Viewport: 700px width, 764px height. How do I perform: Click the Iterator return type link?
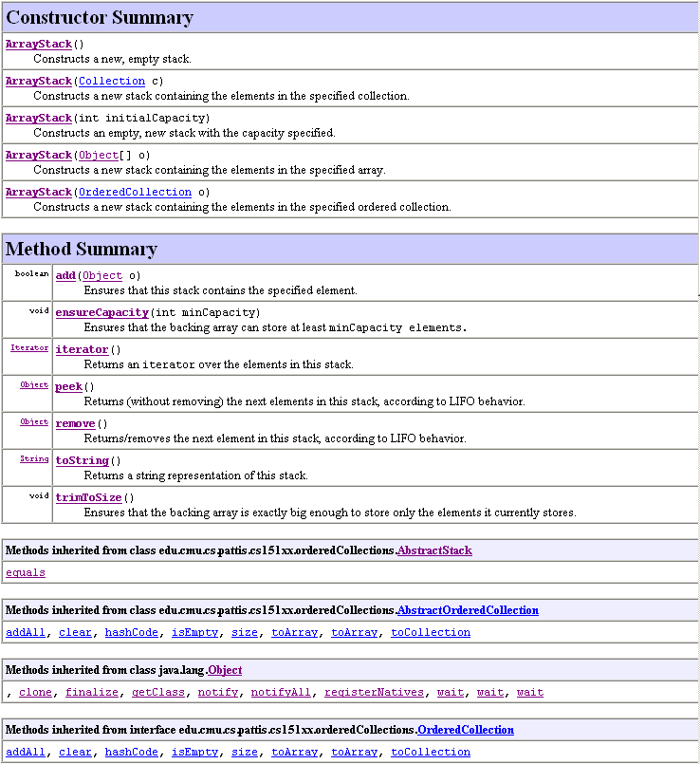tap(29, 348)
